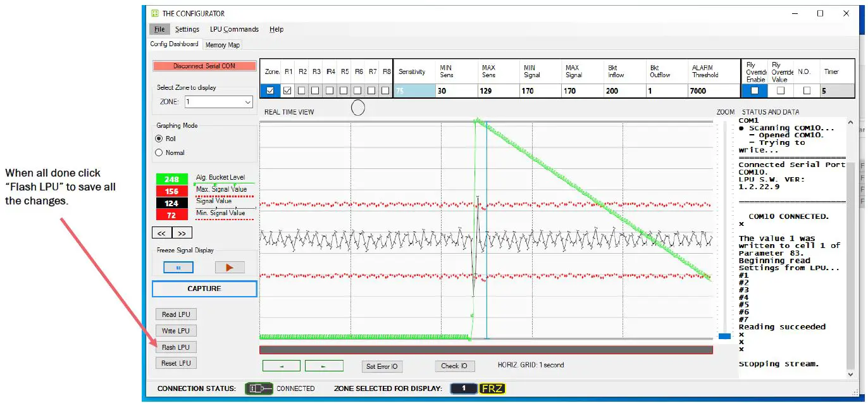Select the pause icon to freeze signal display

(178, 267)
